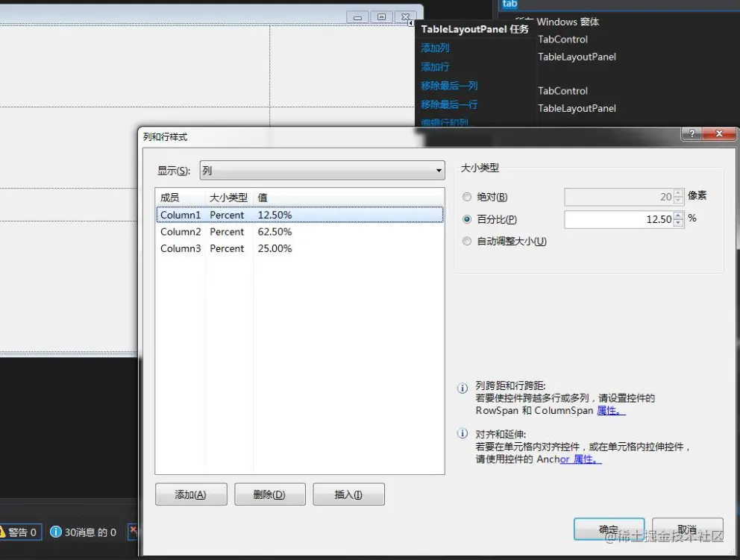Screen dimensions: 740x560
Task: Click the Delete (删除) button
Action: coord(270,494)
